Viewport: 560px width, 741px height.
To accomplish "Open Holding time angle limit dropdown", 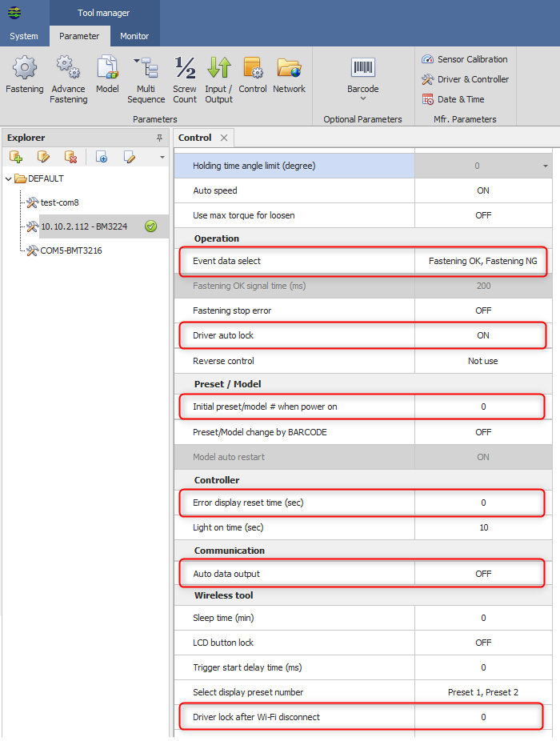I will coord(546,166).
